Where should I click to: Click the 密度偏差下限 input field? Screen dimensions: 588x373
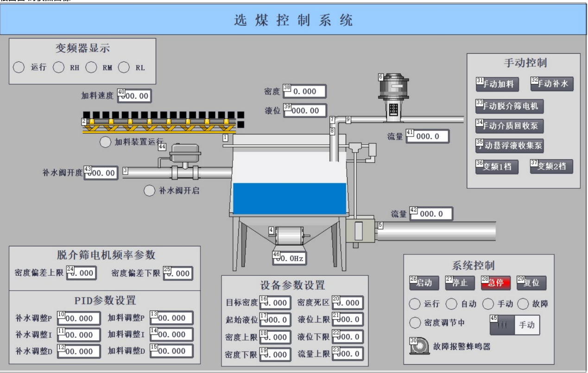(x=178, y=273)
